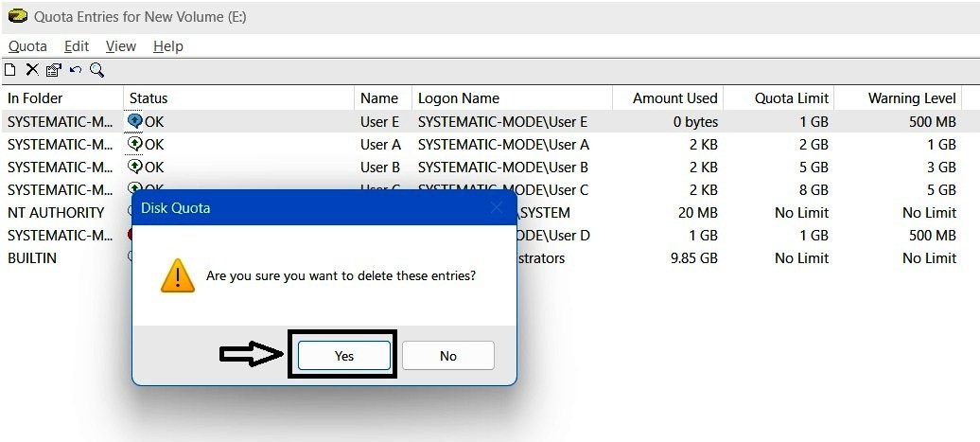Open the Help menu

(x=168, y=46)
